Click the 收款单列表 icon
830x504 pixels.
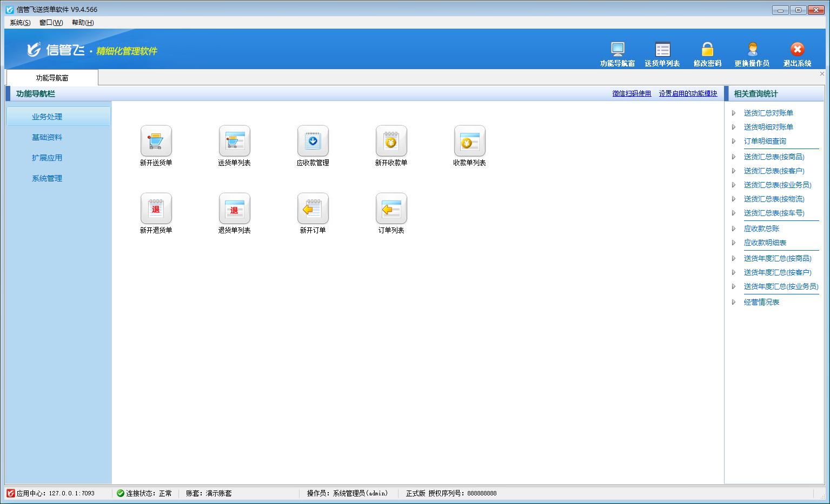point(469,141)
